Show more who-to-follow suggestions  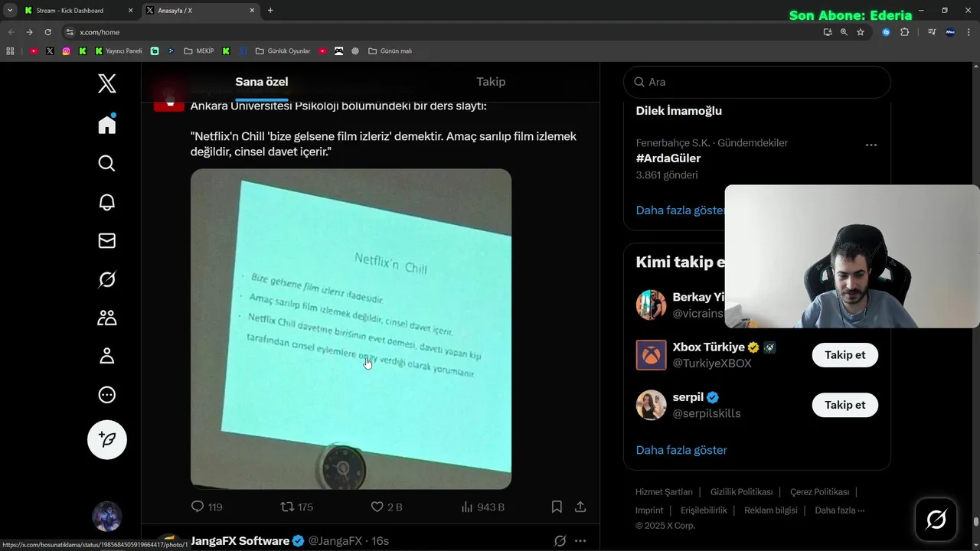[x=681, y=450]
